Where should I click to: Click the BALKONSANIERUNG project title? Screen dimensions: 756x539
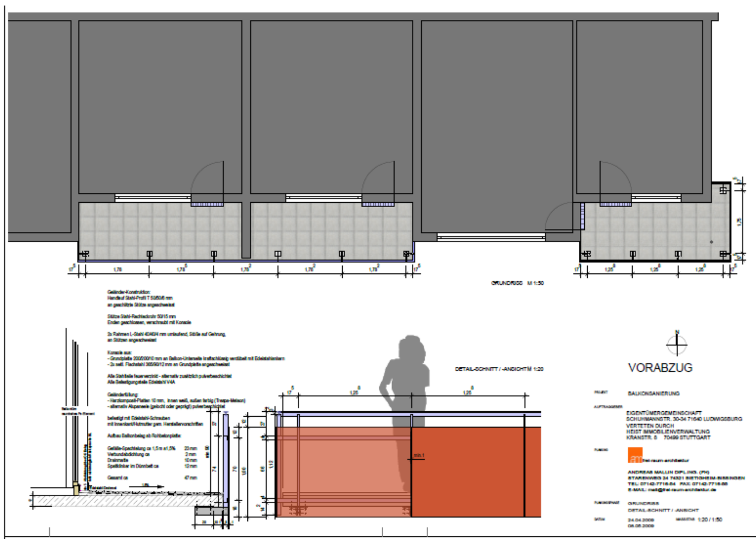tap(653, 393)
